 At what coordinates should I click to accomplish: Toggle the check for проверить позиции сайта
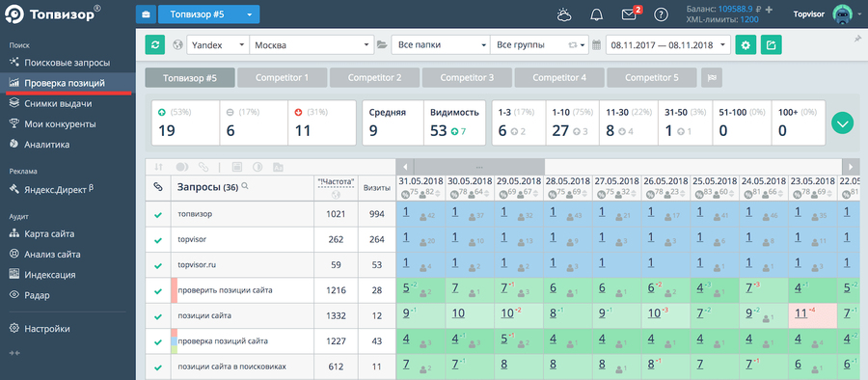pyautogui.click(x=158, y=290)
